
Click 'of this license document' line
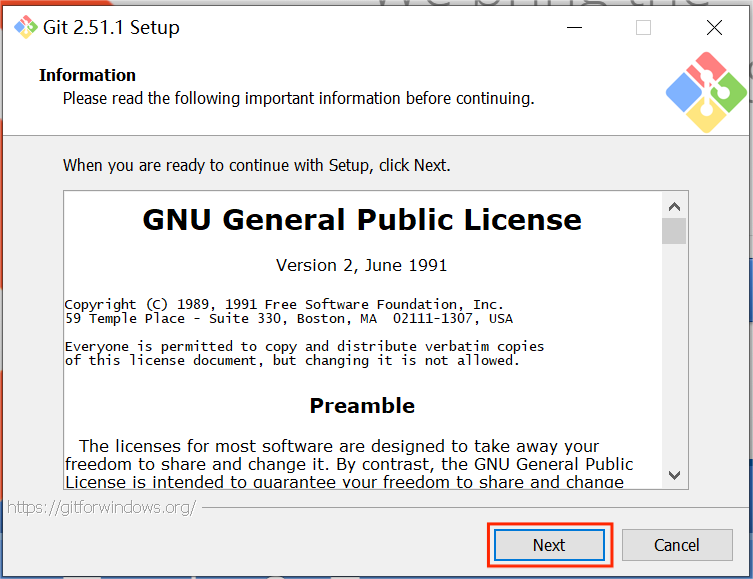[x=292, y=361]
